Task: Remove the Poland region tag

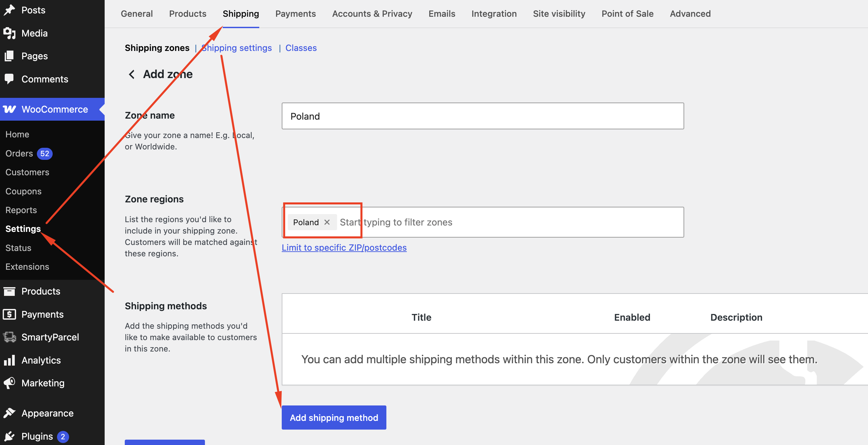Action: tap(327, 222)
